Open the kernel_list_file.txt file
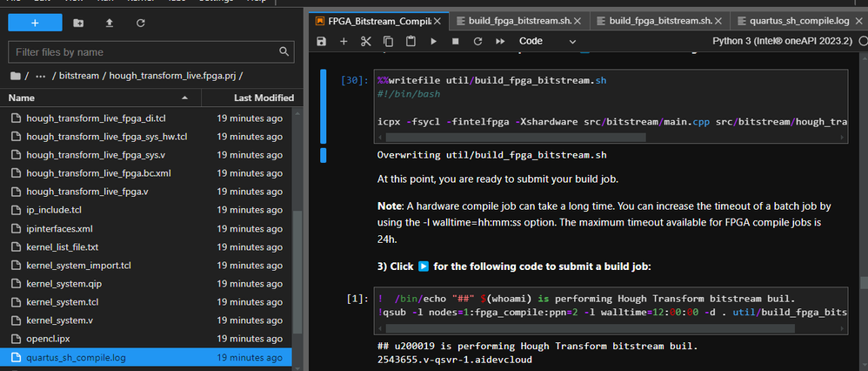This screenshot has height=371, width=868. (x=62, y=247)
